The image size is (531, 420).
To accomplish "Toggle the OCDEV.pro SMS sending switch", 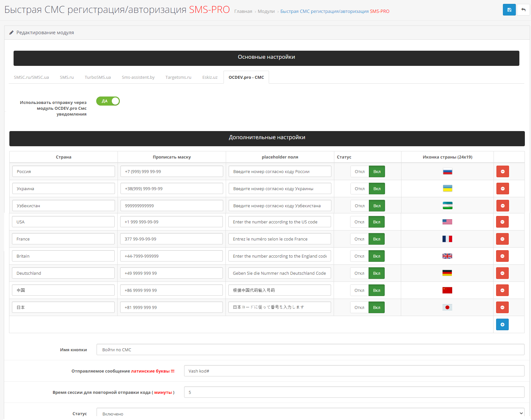I will point(108,101).
